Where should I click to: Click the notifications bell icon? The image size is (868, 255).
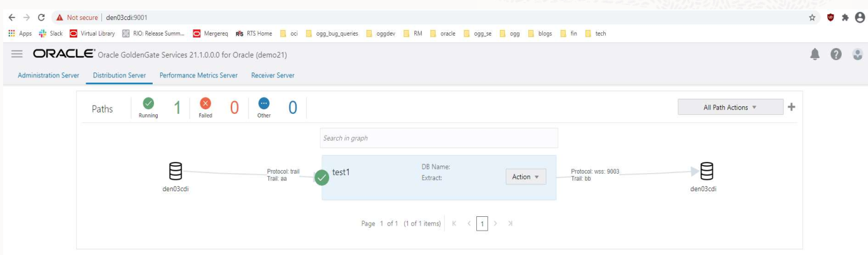815,54
